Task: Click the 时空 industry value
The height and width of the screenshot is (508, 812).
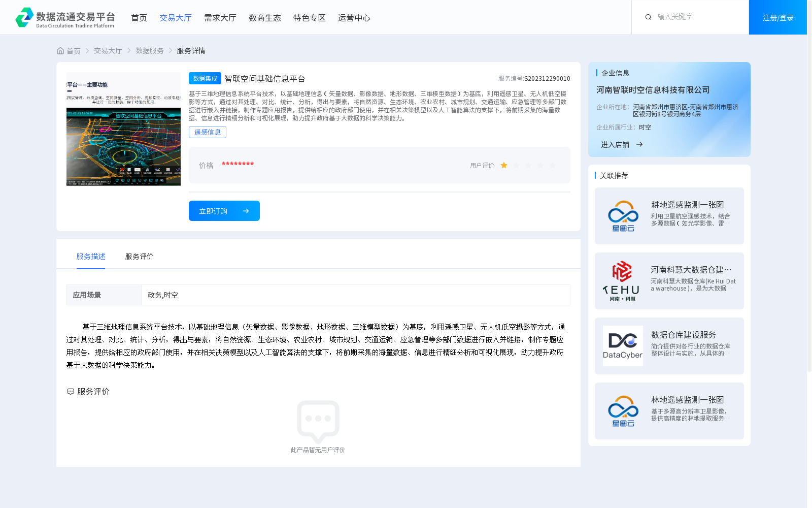Action: (x=645, y=128)
